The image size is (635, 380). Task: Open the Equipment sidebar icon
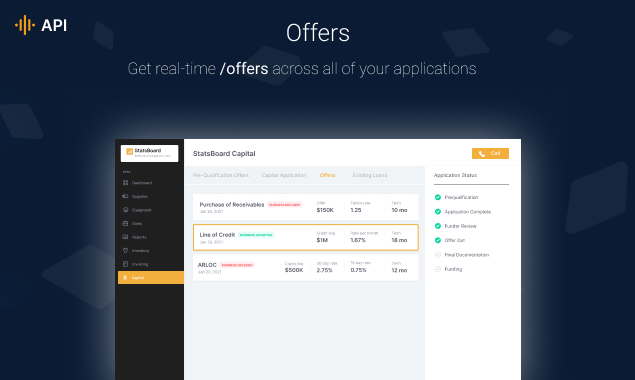[x=126, y=210]
